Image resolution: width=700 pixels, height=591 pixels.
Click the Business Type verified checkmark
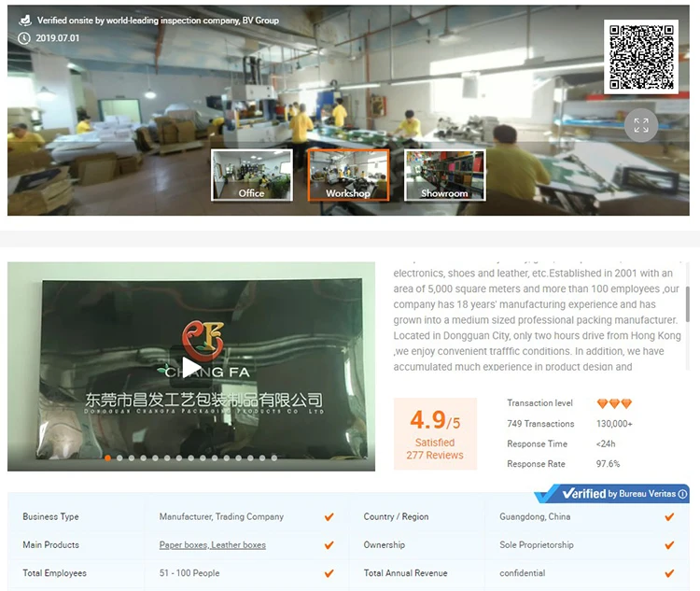pos(329,517)
